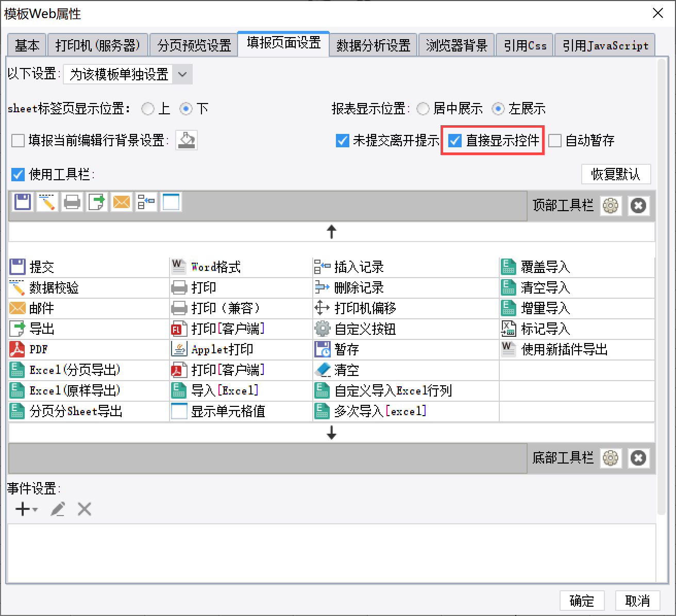This screenshot has height=616, width=676.
Task: Click the 恢复默认 button
Action: [616, 174]
